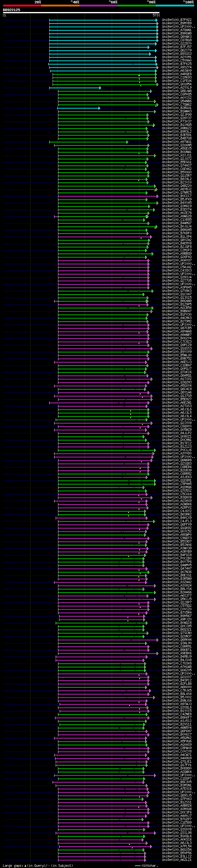
Task: Select the UniRef100_Q31KN5 label
Action: pyautogui.click(x=177, y=145)
